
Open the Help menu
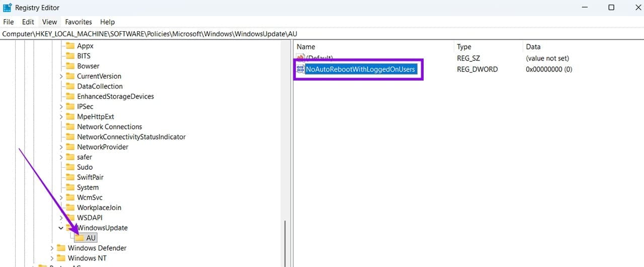coord(107,22)
